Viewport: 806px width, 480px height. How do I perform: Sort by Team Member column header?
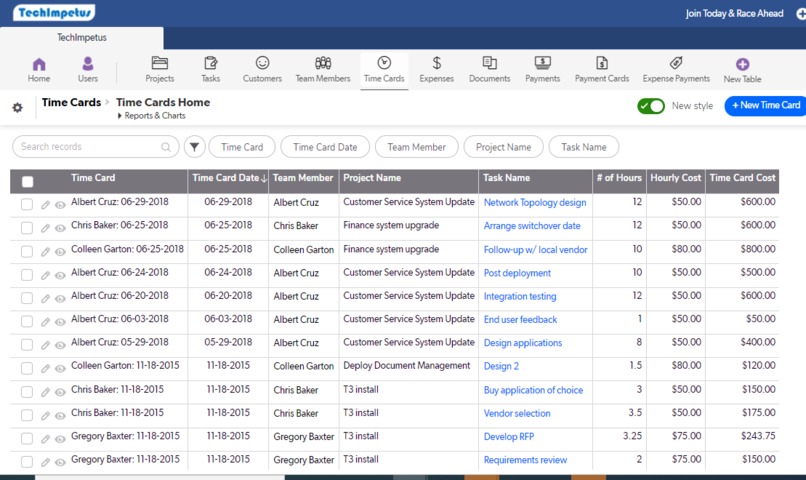(303, 178)
